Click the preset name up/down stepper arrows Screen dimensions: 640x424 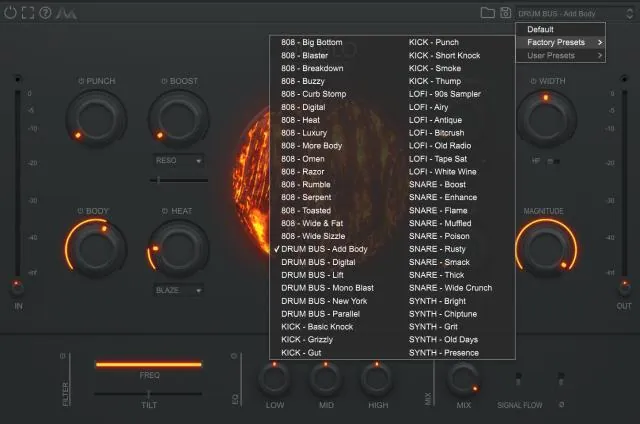click(632, 12)
